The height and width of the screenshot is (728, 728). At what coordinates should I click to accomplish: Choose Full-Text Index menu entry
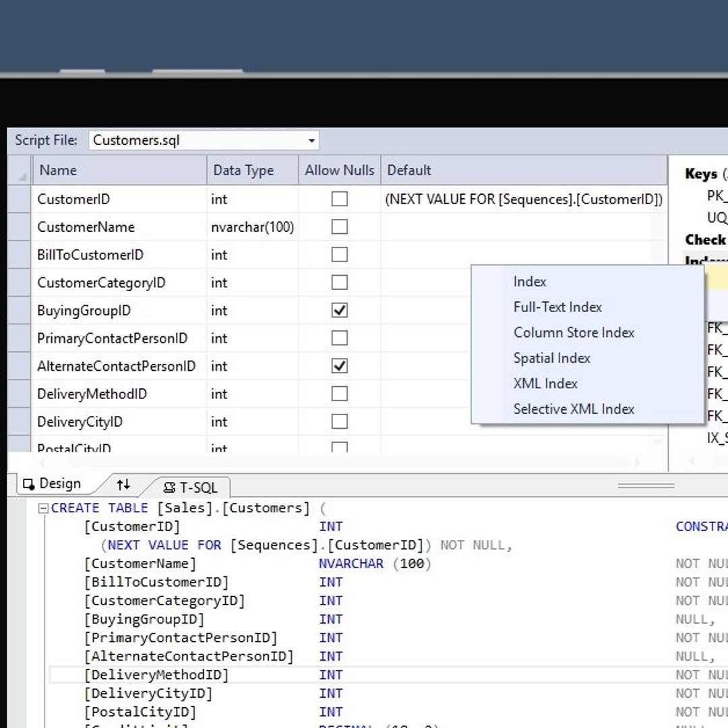[x=587, y=307]
